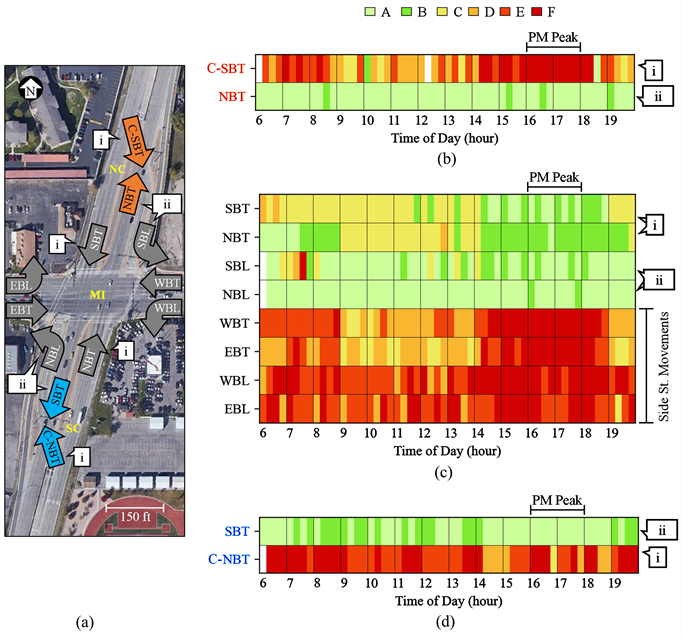Click the yellow MI intersection label on the map
This screenshot has height=637, width=683.
click(x=98, y=296)
